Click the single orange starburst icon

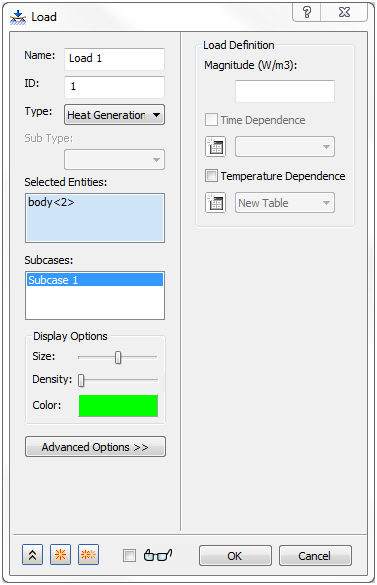(x=60, y=555)
